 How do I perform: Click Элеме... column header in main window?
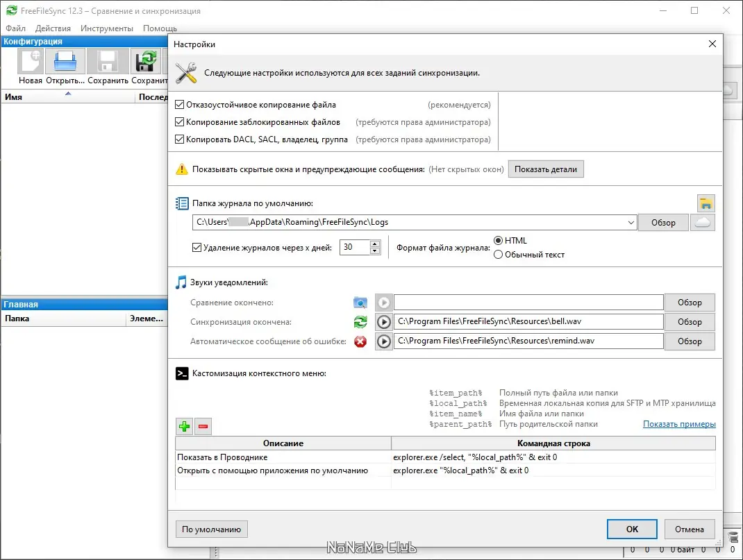tap(147, 319)
